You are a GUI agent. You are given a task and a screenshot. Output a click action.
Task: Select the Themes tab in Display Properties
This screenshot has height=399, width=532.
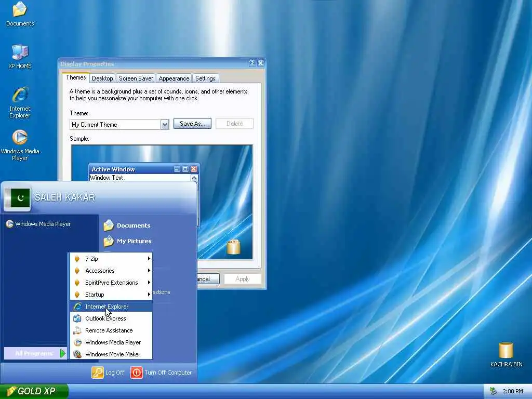coord(76,77)
